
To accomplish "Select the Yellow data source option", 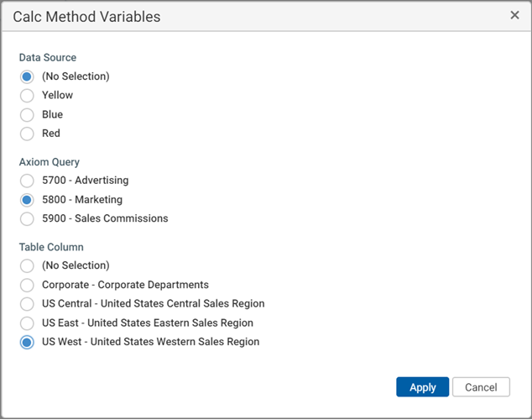I will pyautogui.click(x=27, y=96).
